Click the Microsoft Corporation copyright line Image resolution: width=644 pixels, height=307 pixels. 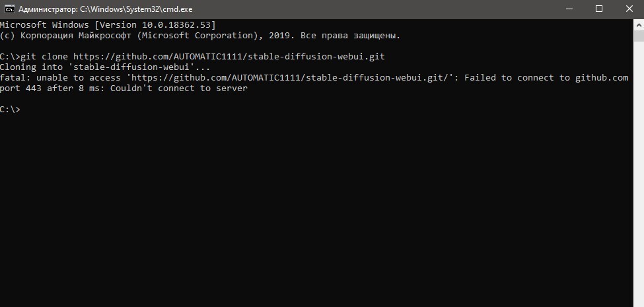tap(199, 36)
